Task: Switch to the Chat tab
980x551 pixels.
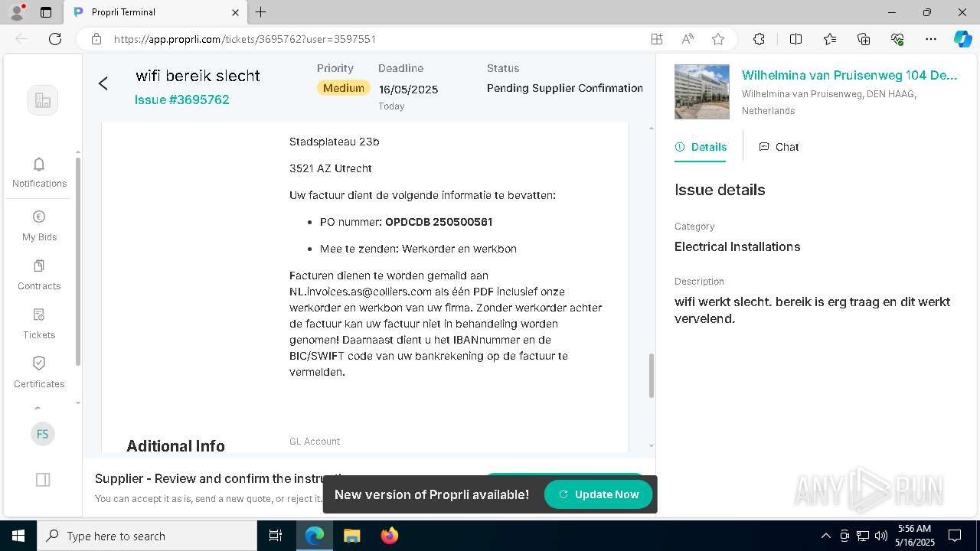Action: pyautogui.click(x=779, y=147)
